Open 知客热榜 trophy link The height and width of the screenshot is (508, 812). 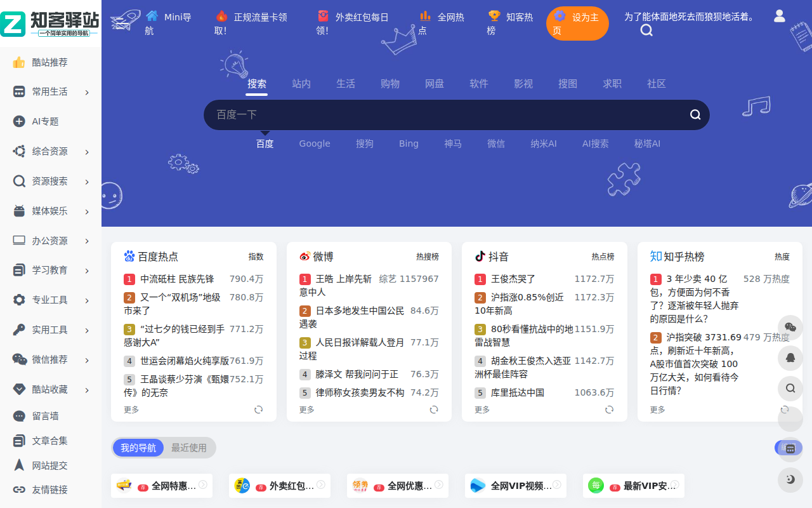(510, 23)
